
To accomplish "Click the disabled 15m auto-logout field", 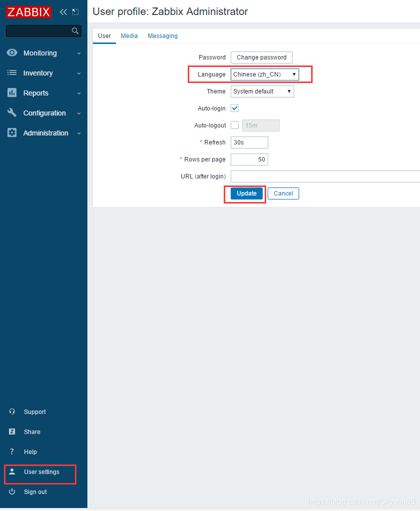I will (261, 125).
